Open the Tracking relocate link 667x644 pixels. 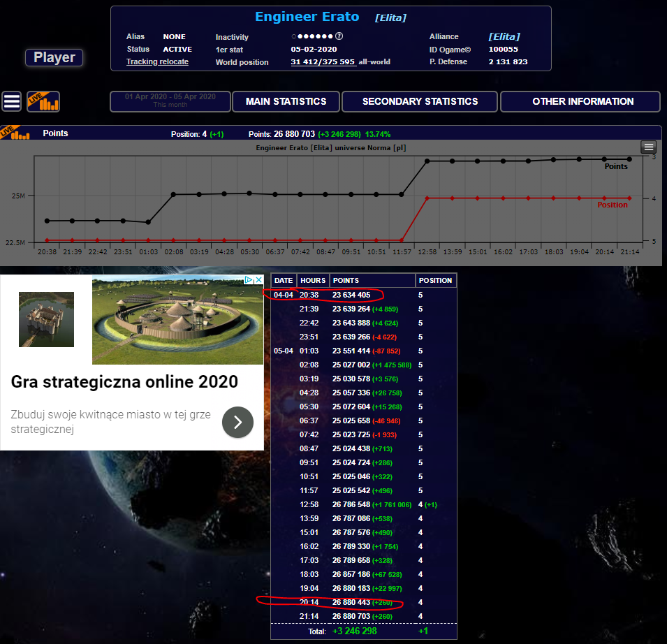(157, 61)
